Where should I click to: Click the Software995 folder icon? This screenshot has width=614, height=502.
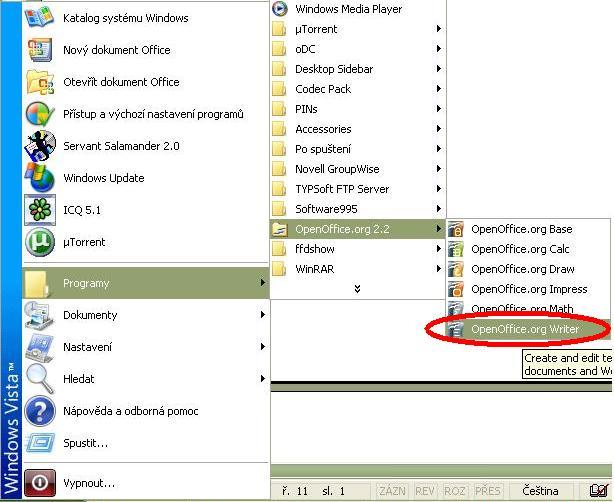tap(280, 209)
